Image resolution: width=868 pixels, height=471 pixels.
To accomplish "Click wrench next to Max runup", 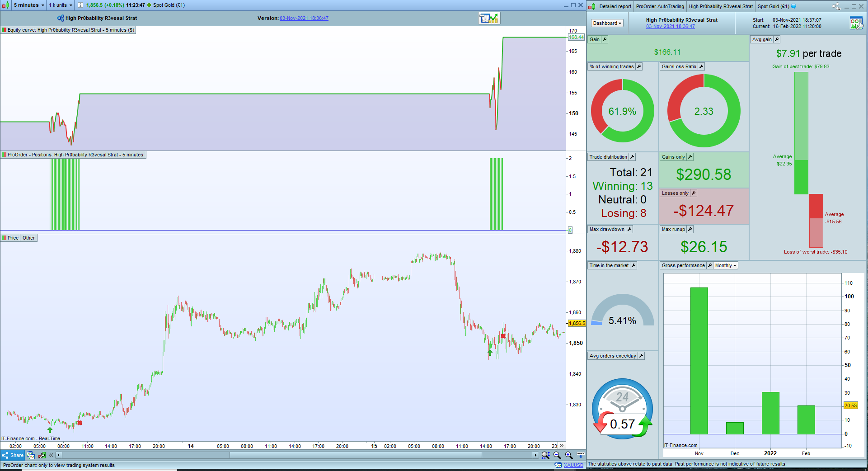I will pyautogui.click(x=690, y=229).
